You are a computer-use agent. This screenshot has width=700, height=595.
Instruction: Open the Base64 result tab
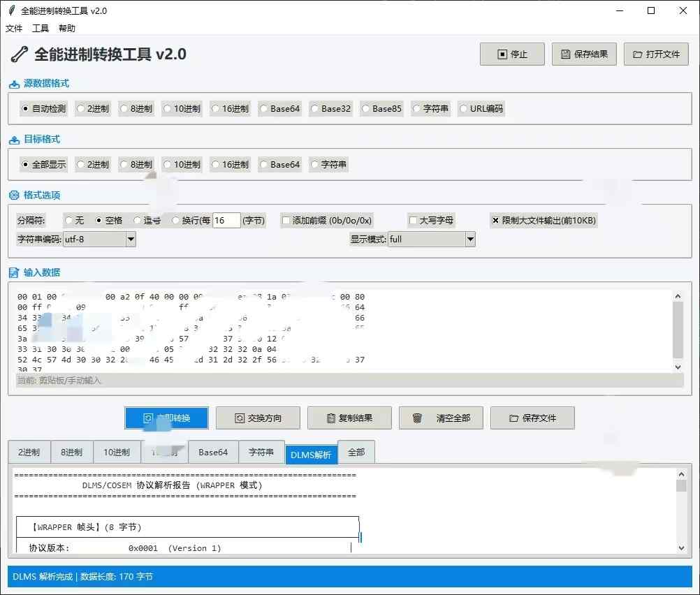point(213,452)
